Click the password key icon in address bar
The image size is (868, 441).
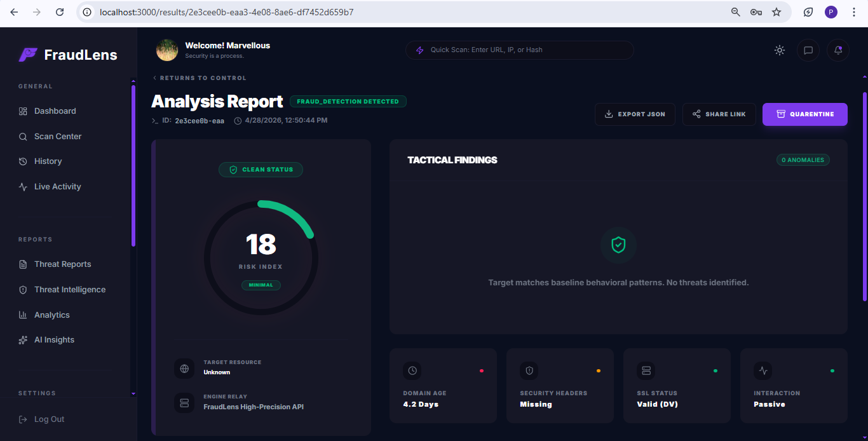coord(756,12)
